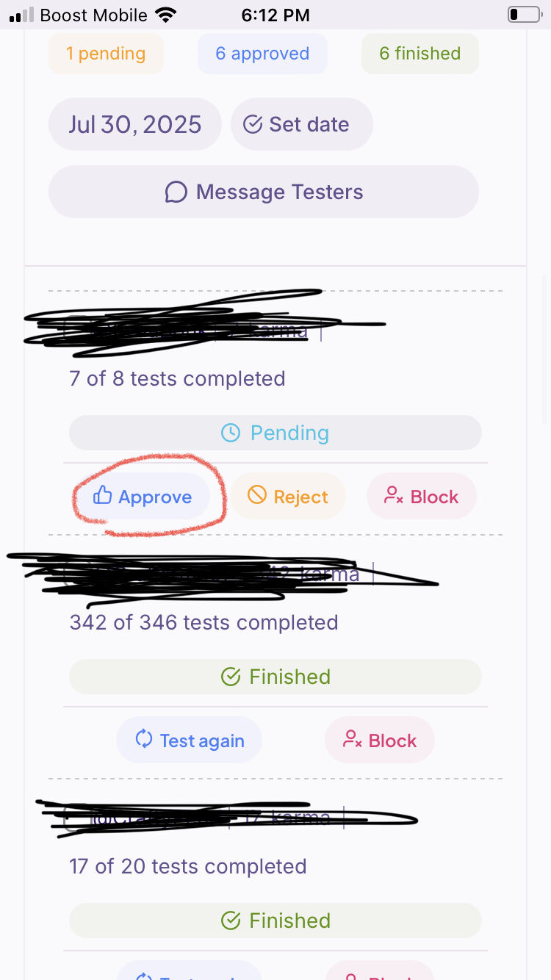This screenshot has height=980, width=551.
Task: Tap the battery indicator in status bar
Action: point(523,14)
